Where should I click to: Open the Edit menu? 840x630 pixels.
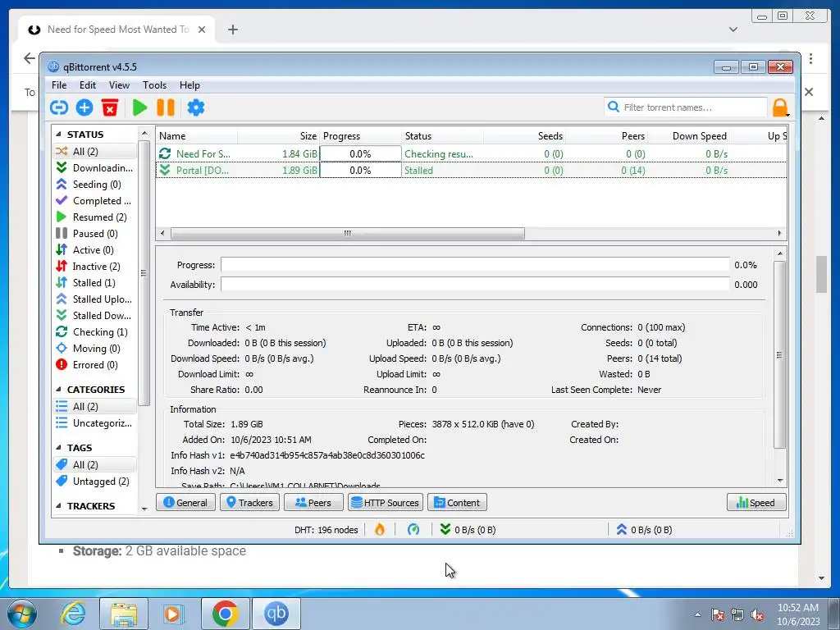point(87,85)
